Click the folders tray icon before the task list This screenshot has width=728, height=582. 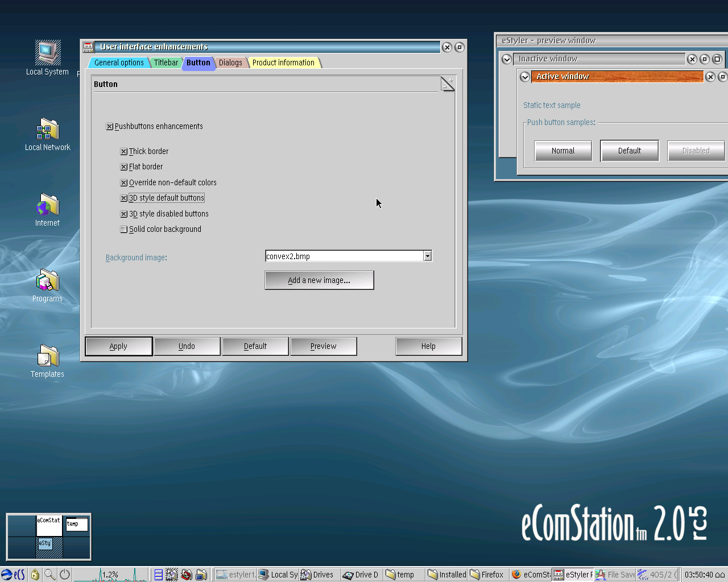pyautogui.click(x=201, y=575)
